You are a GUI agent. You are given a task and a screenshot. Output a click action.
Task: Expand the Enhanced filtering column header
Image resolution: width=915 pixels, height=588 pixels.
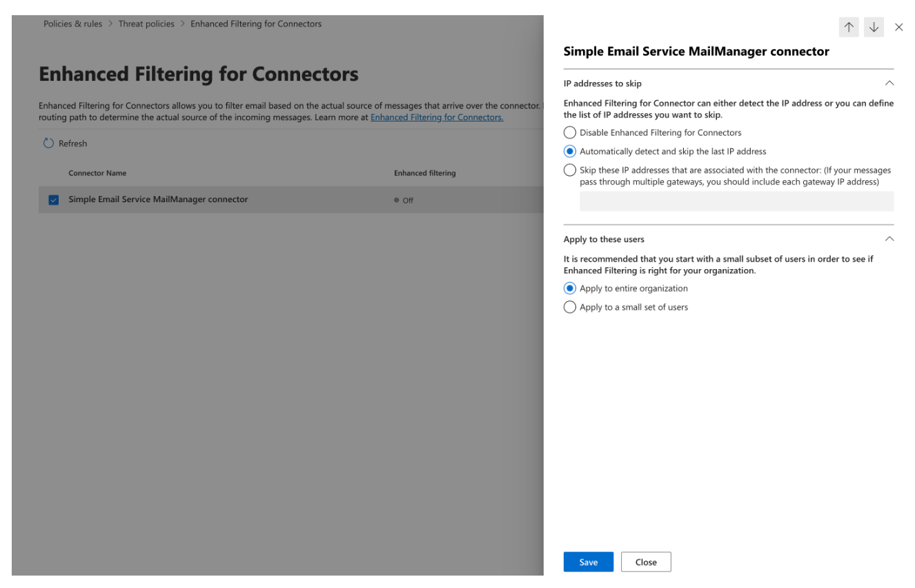pyautogui.click(x=424, y=173)
